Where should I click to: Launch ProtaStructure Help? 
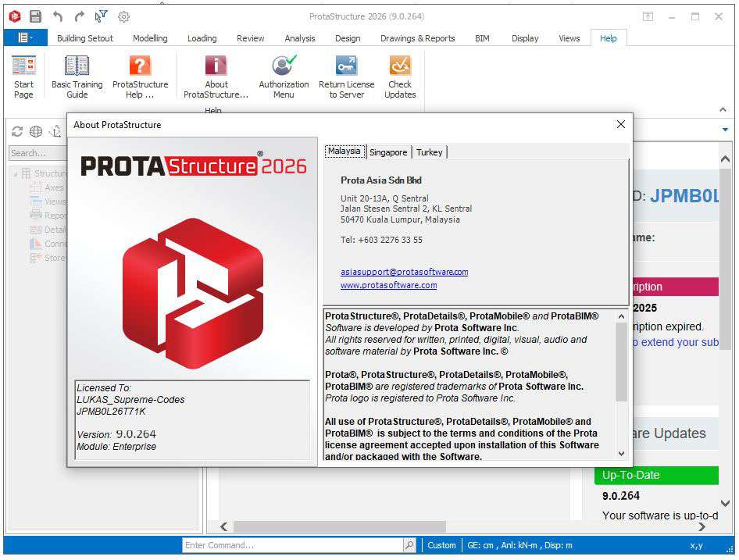(140, 77)
